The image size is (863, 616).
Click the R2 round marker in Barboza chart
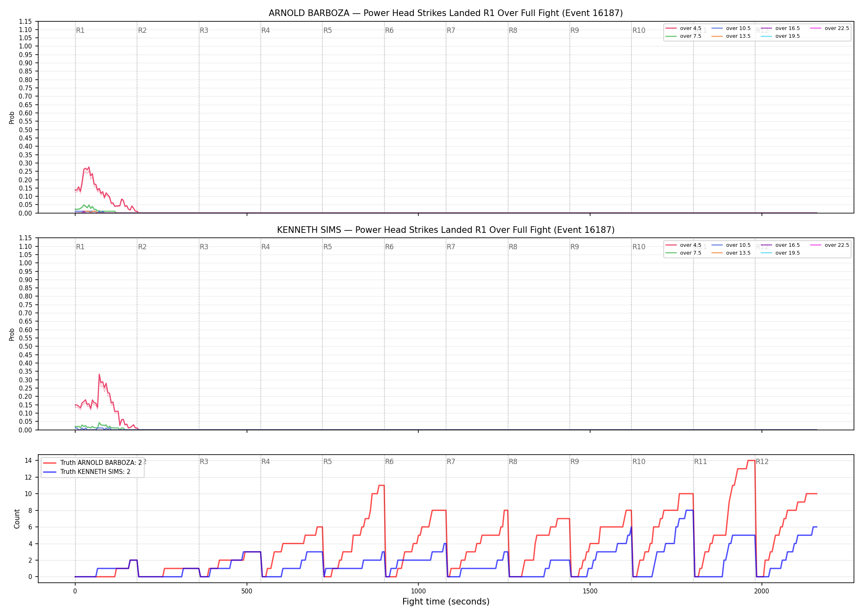(142, 30)
